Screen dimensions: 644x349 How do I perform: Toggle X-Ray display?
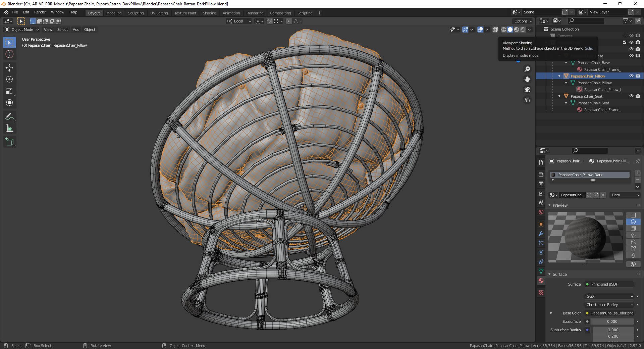(x=495, y=30)
